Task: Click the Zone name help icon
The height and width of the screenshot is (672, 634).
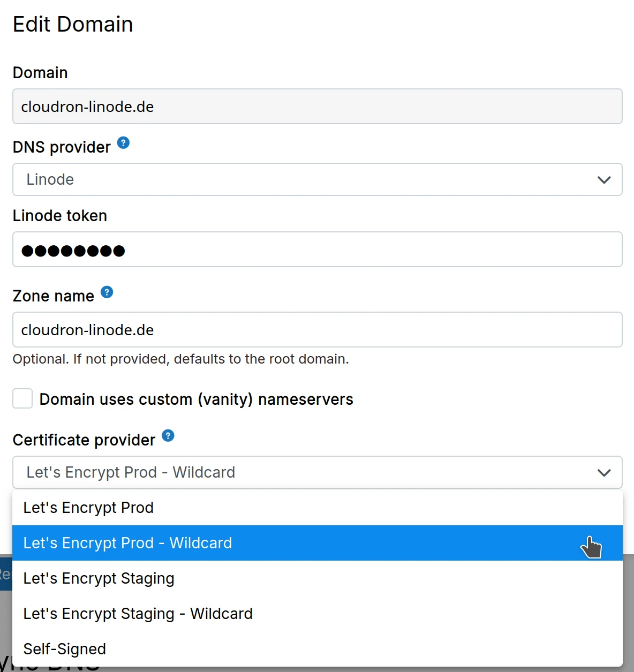Action: pyautogui.click(x=107, y=292)
